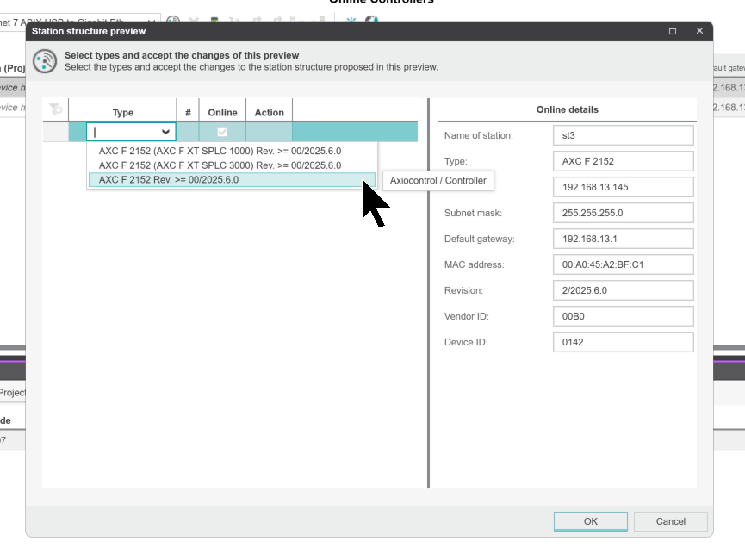Click the Revision field
This screenshot has height=560, width=745.
623,290
